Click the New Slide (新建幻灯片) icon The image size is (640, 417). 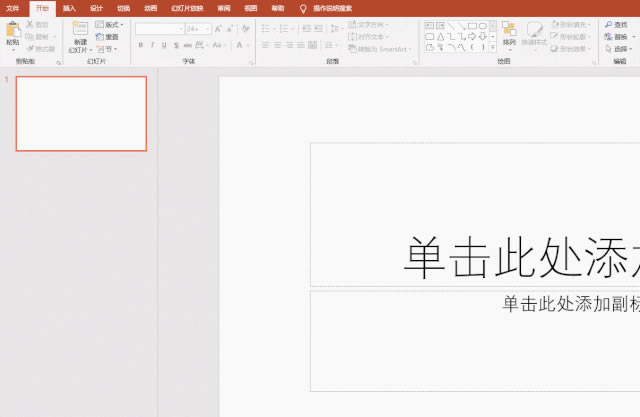[x=80, y=29]
